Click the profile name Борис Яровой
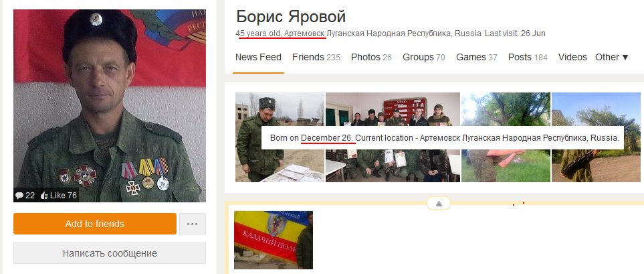644x274 pixels. (291, 17)
